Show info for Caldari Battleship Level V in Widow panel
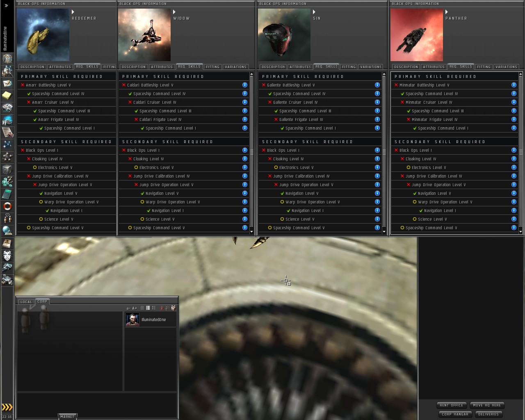The image size is (525, 420). tap(245, 85)
